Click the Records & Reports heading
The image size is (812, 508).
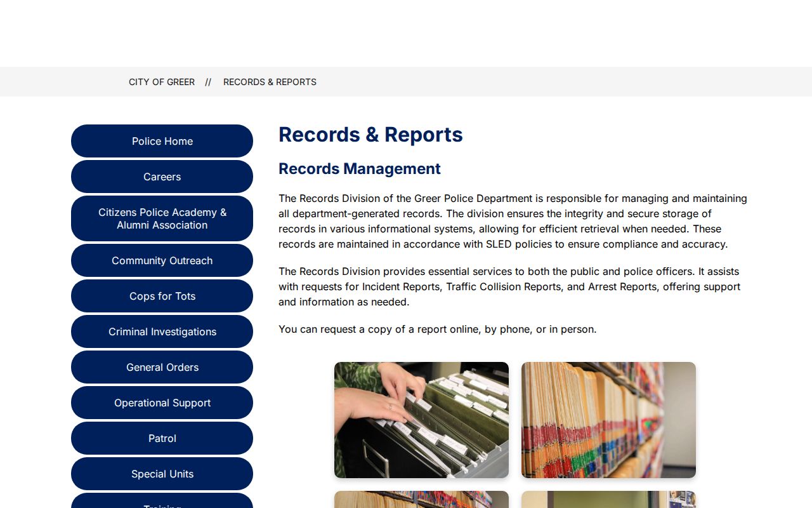[370, 135]
